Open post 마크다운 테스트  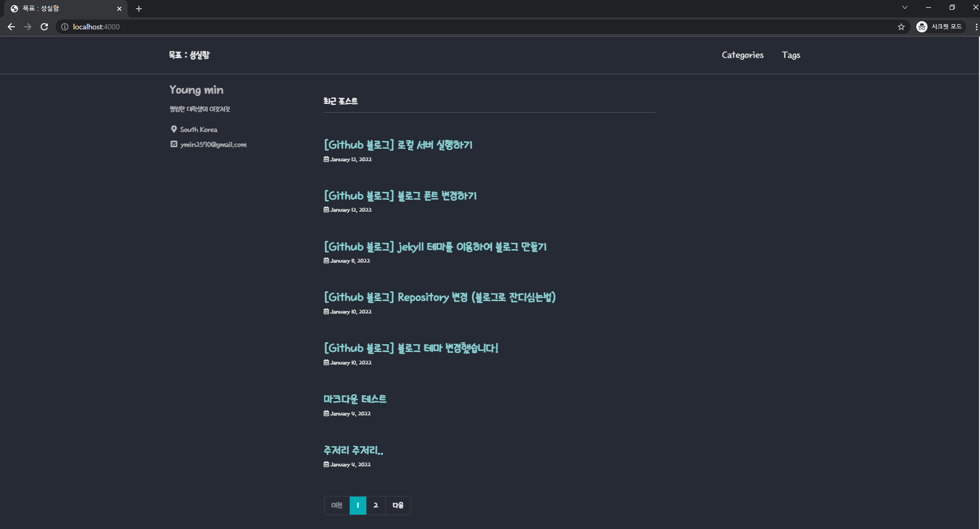pyautogui.click(x=355, y=399)
